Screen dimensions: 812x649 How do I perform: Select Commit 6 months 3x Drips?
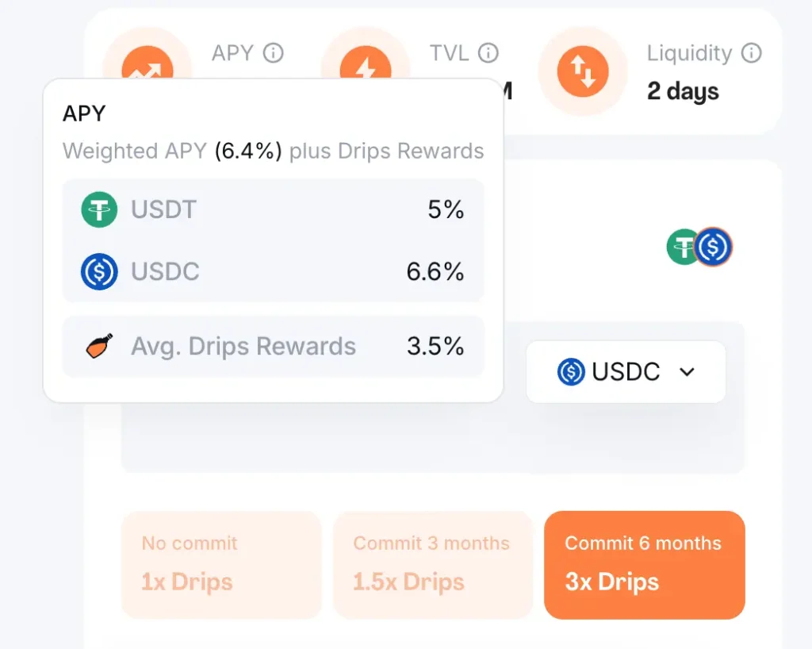click(644, 564)
